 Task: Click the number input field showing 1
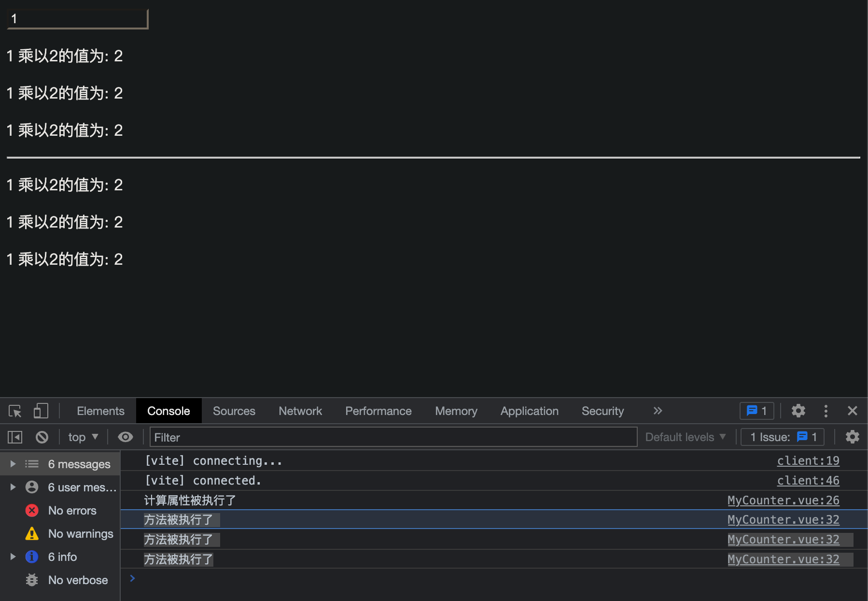[x=78, y=19]
